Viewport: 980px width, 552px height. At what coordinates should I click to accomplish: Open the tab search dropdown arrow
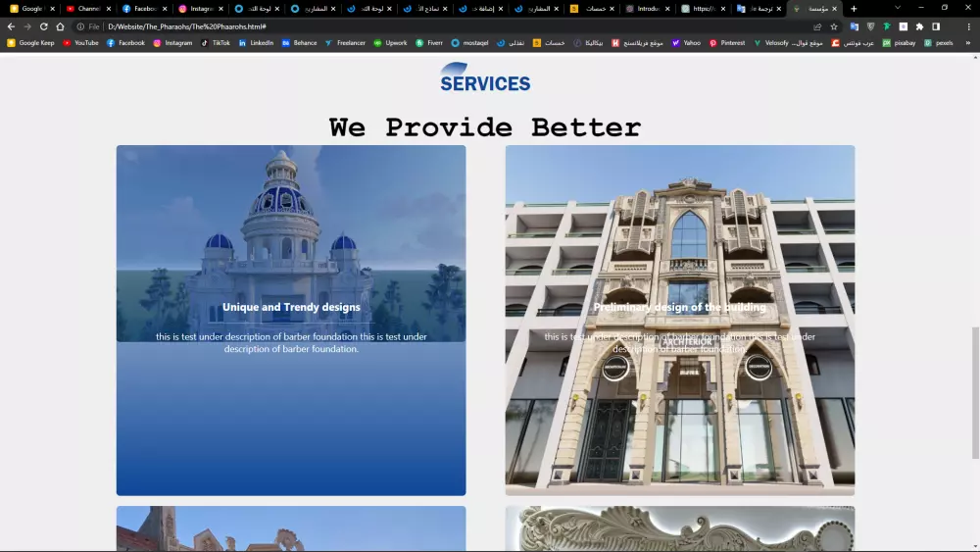pyautogui.click(x=898, y=8)
